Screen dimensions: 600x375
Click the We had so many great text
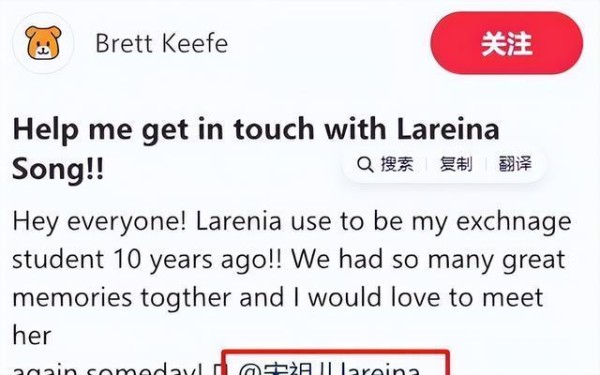pos(429,259)
